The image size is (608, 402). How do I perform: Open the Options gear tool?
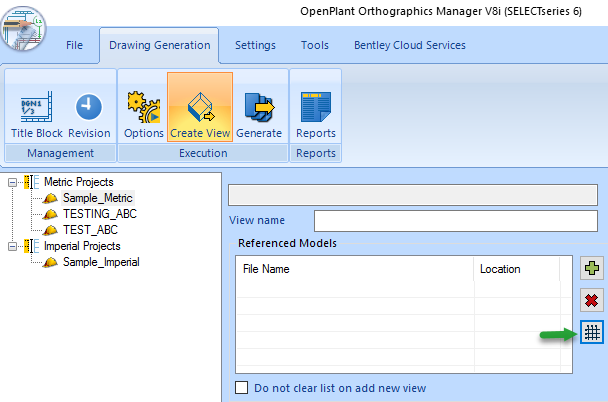144,115
